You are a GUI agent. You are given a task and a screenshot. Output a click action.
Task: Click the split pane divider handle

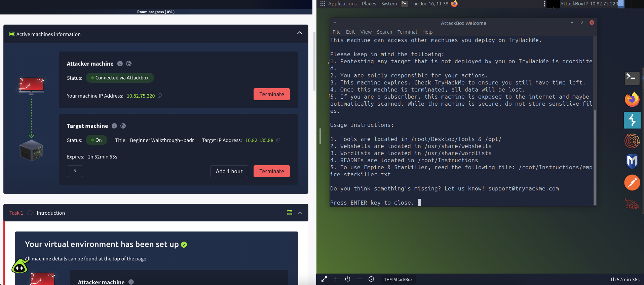click(x=320, y=136)
